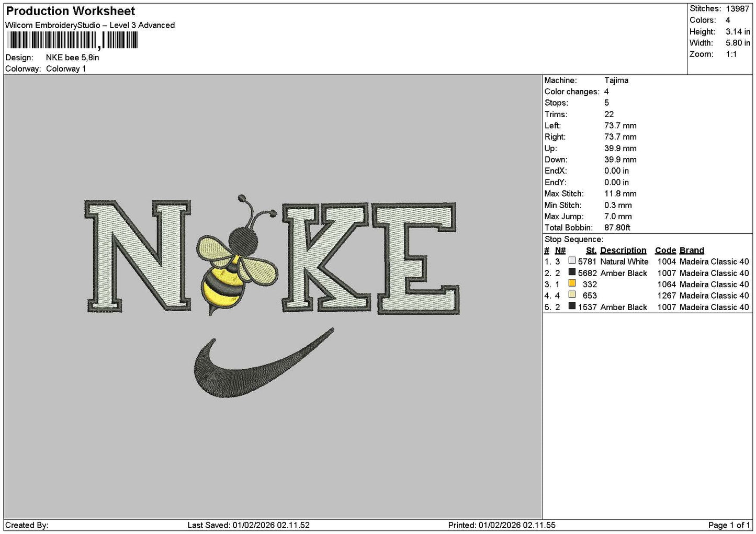The image size is (756, 534).
Task: Click the black swatch beside stitch count 1537
Action: click(x=572, y=306)
